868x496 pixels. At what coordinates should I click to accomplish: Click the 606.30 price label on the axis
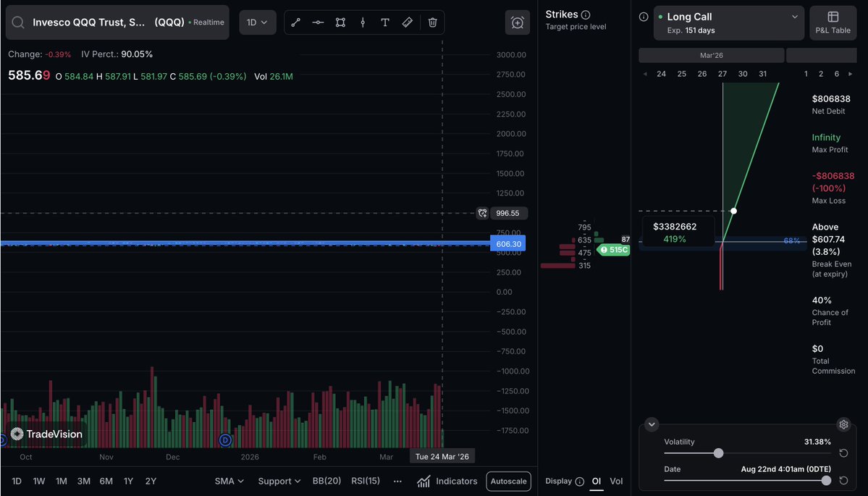pos(508,243)
